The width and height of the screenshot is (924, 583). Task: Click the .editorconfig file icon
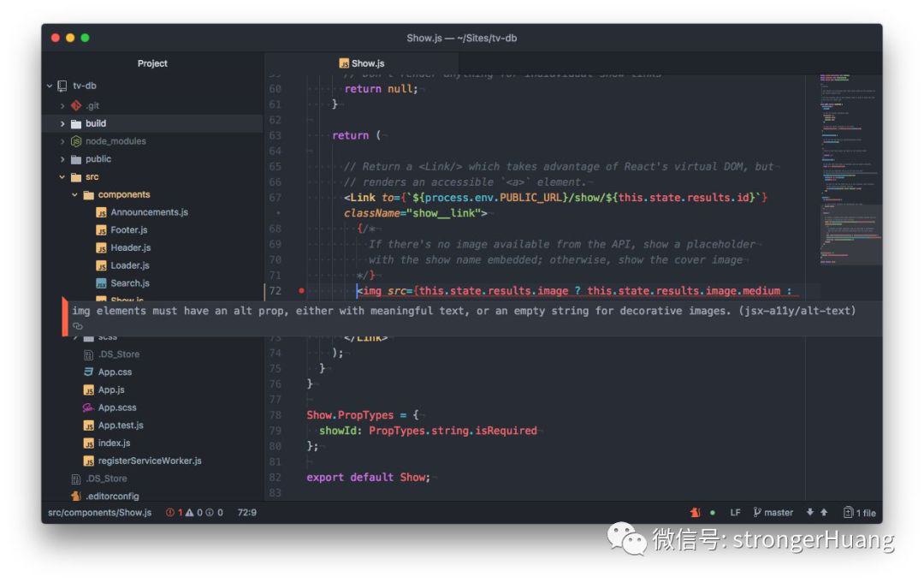[x=76, y=497]
